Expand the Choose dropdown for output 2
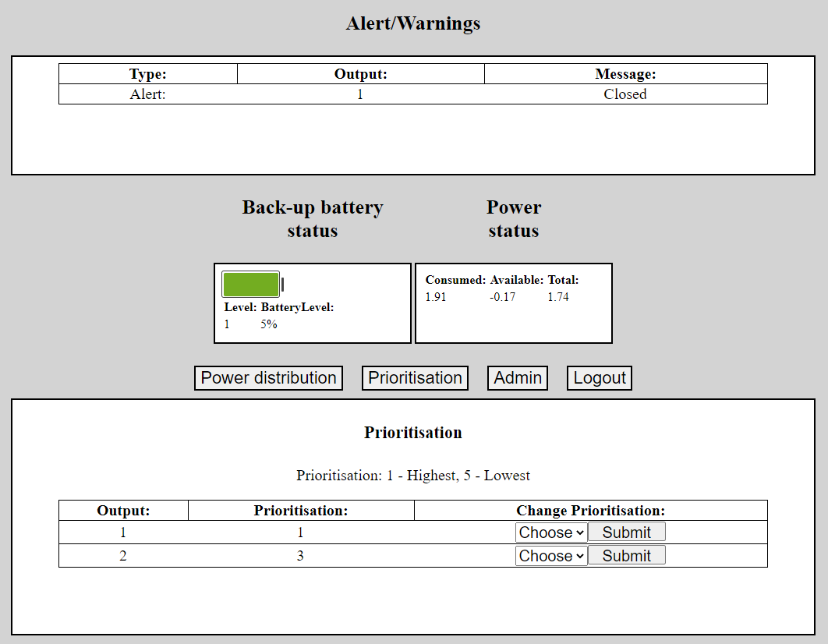 pos(551,556)
